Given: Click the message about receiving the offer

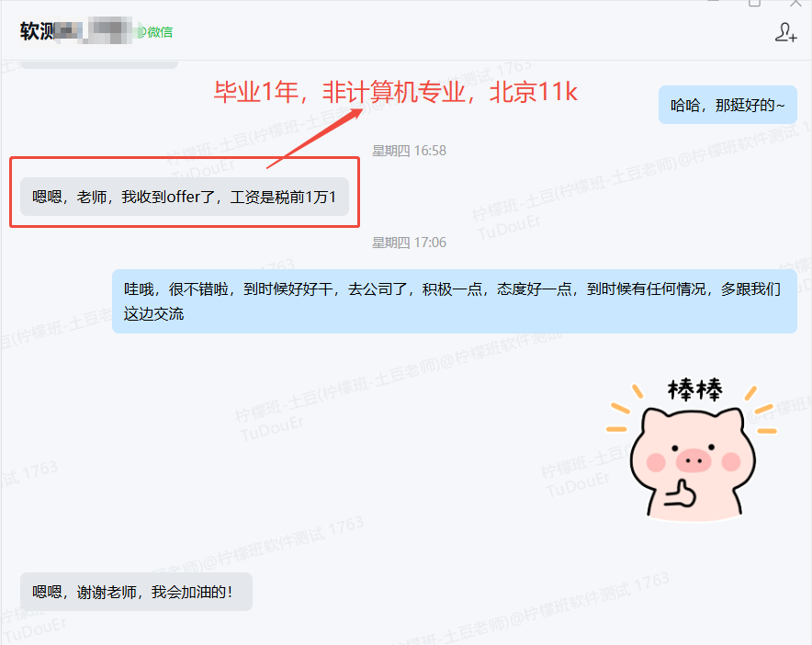Looking at the screenshot, I should [185, 197].
